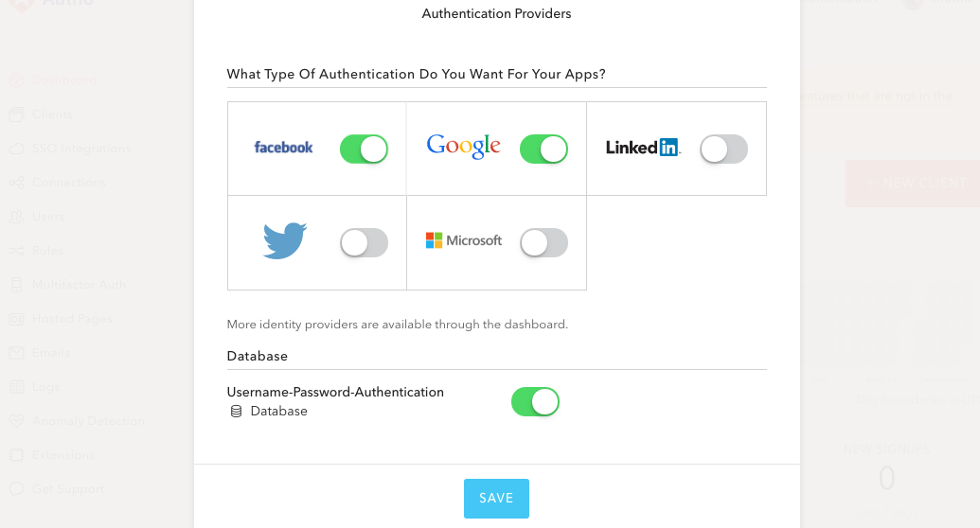Click the database cylinder icon
Image resolution: width=980 pixels, height=528 pixels.
coord(237,412)
